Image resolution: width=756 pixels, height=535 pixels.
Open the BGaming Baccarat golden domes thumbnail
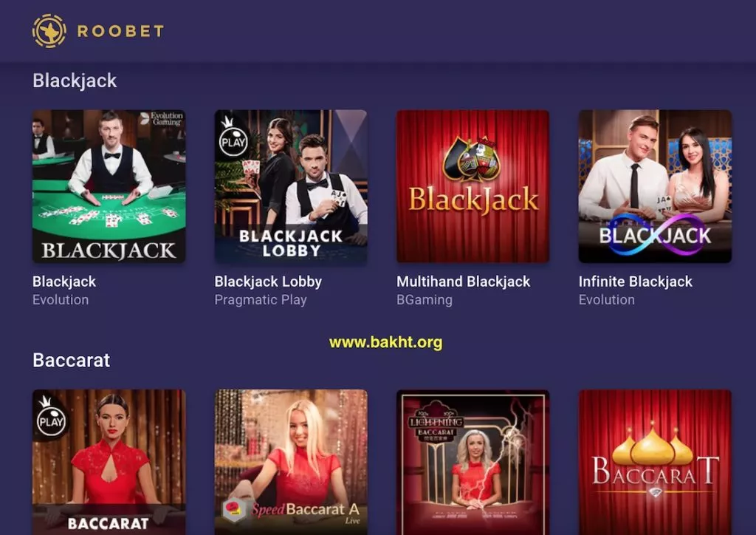[x=656, y=462]
